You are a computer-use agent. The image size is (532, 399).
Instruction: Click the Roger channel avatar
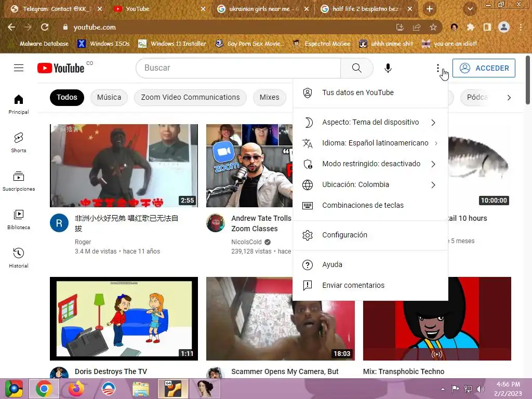point(59,223)
